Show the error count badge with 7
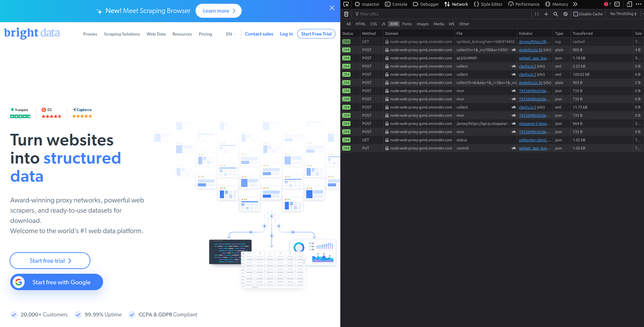Viewport: 644px width, 327px height. pyautogui.click(x=607, y=4)
